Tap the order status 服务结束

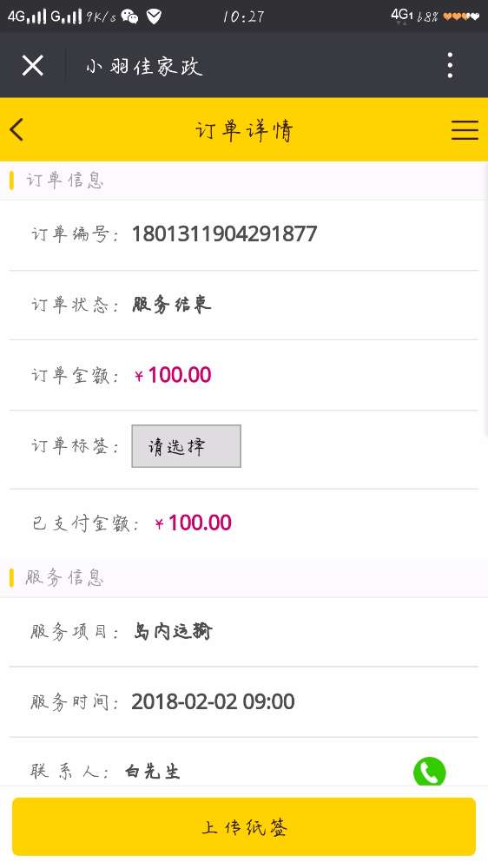(172, 305)
